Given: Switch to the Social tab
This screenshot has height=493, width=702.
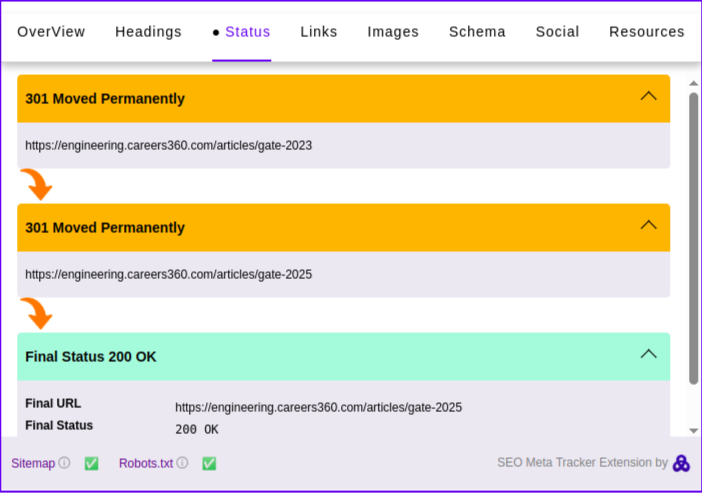Looking at the screenshot, I should pos(557,32).
